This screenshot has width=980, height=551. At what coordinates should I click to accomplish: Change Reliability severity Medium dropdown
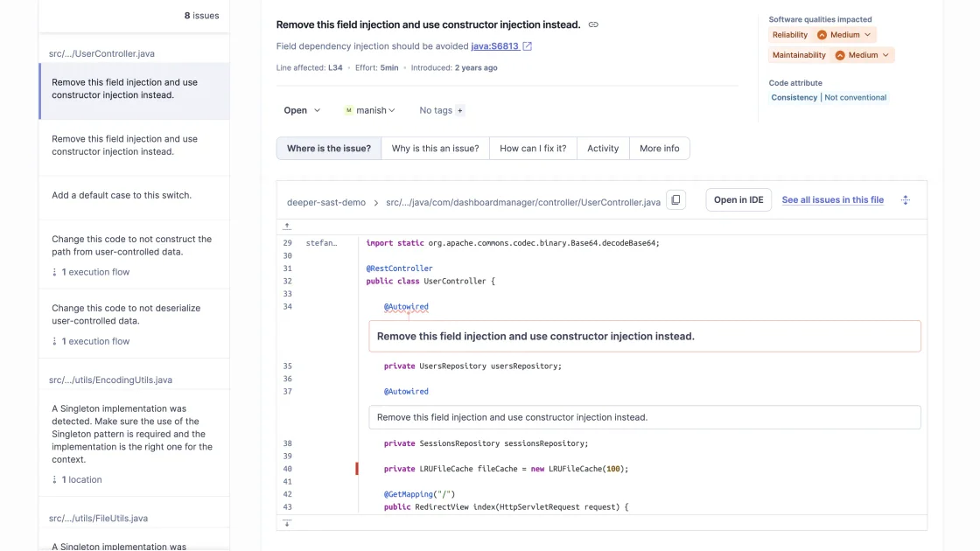click(x=844, y=35)
